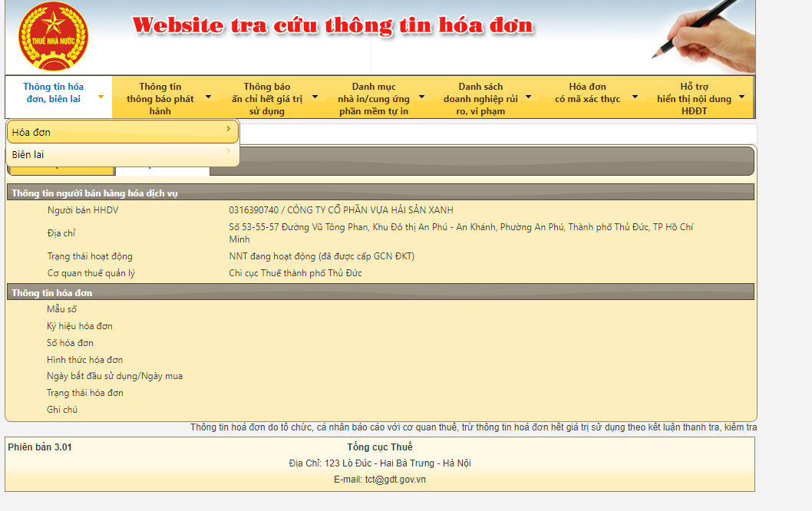Expand the chevron on the Hóa đơn item

(x=228, y=130)
